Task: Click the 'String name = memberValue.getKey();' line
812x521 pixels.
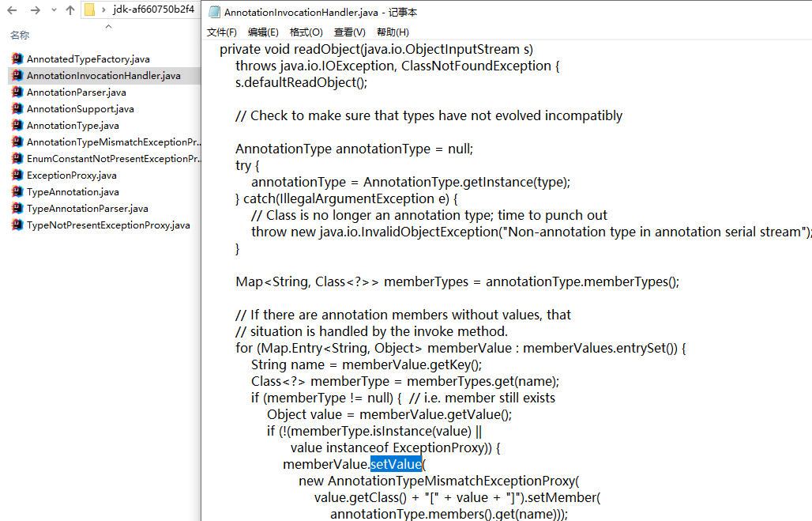Action: 367,364
